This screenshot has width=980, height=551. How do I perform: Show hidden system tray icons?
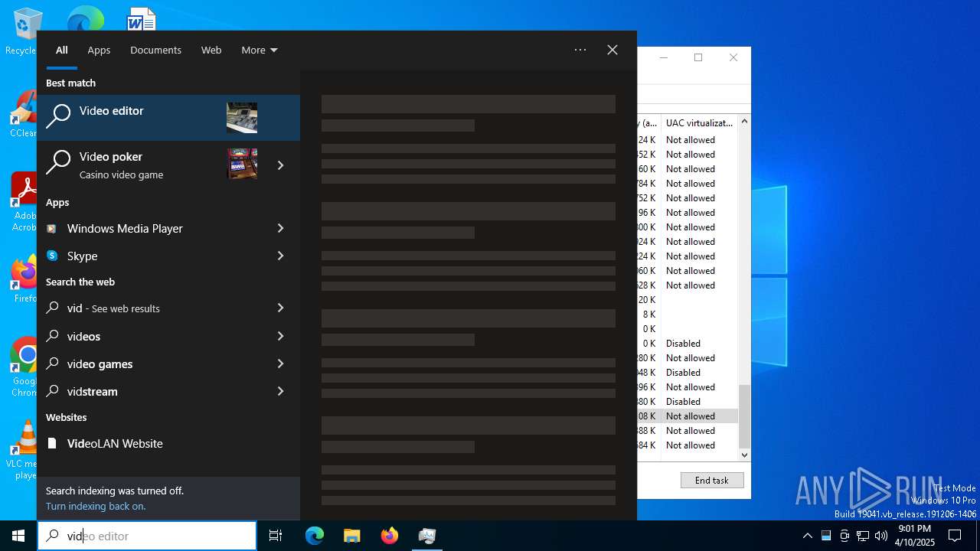click(807, 536)
